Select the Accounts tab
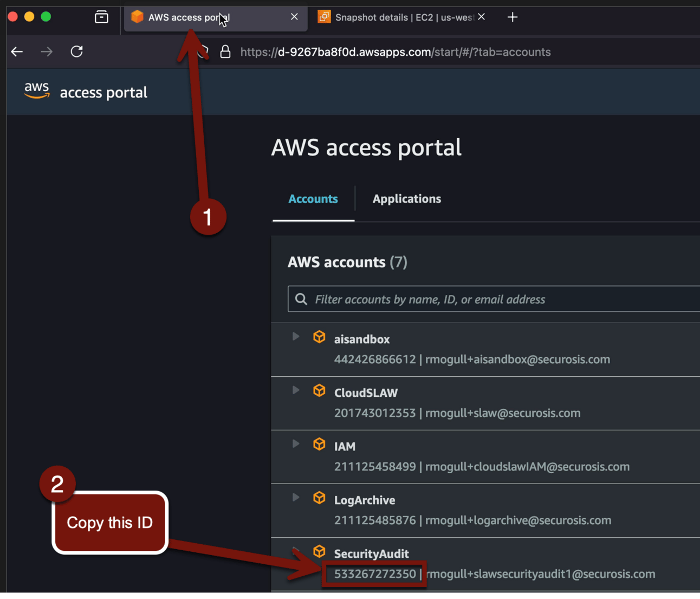This screenshot has width=700, height=599. [x=313, y=199]
